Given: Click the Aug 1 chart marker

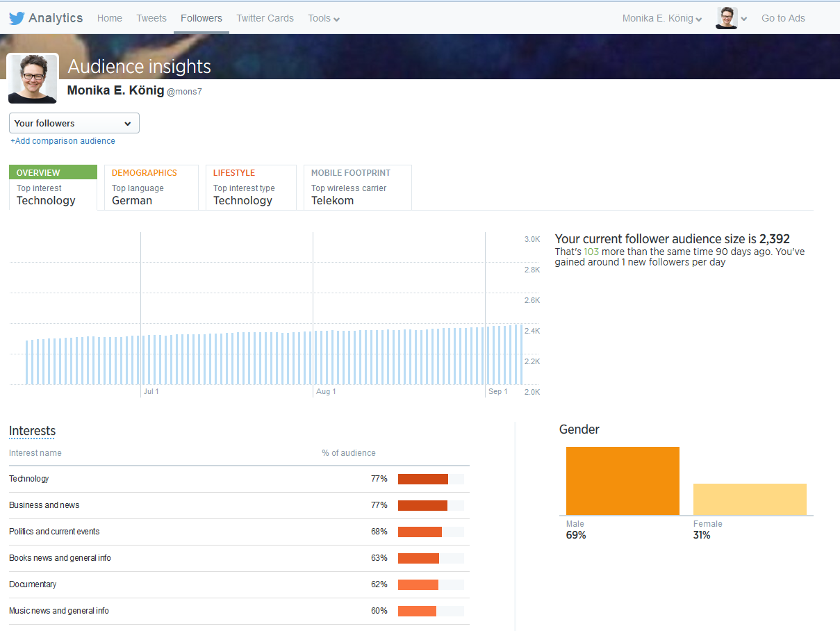Looking at the screenshot, I should (x=326, y=392).
